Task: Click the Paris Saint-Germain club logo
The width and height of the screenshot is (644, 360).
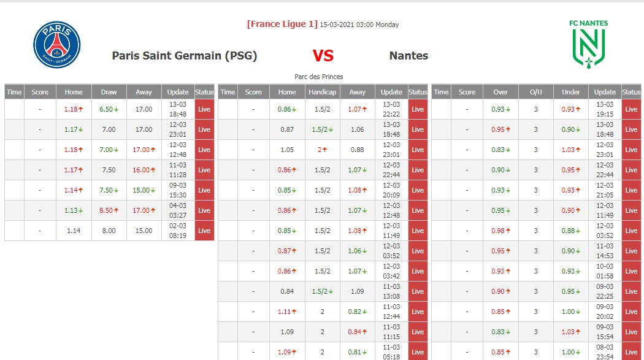Action: [57, 45]
